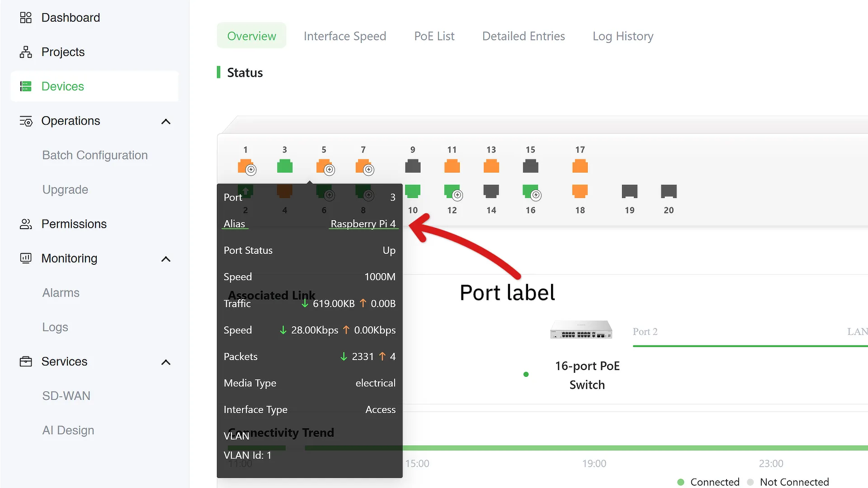Select SFP port 20

[x=669, y=192]
